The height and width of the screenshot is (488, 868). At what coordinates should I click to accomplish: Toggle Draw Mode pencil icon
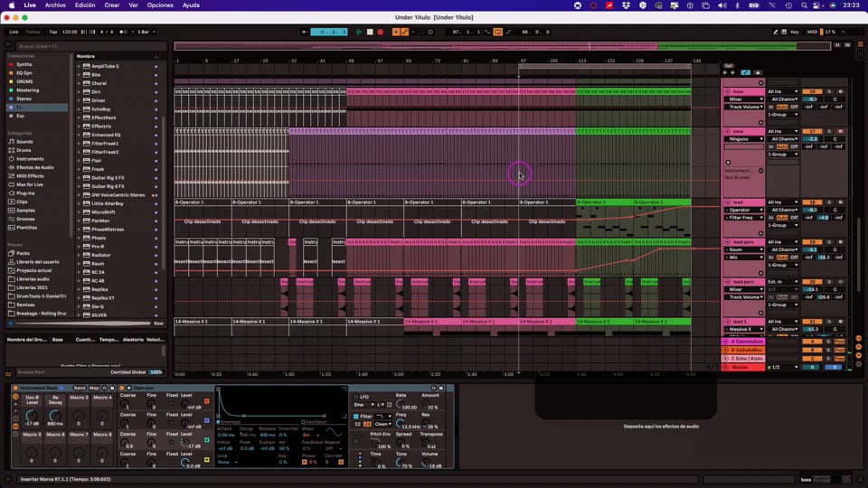coord(776,33)
